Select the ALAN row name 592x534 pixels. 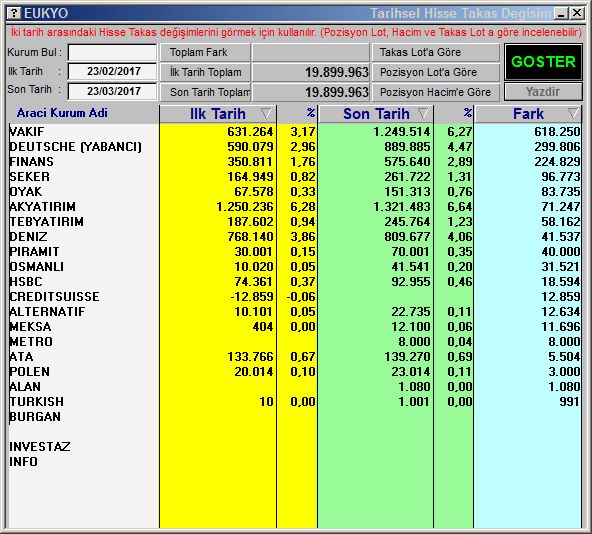click(x=25, y=387)
